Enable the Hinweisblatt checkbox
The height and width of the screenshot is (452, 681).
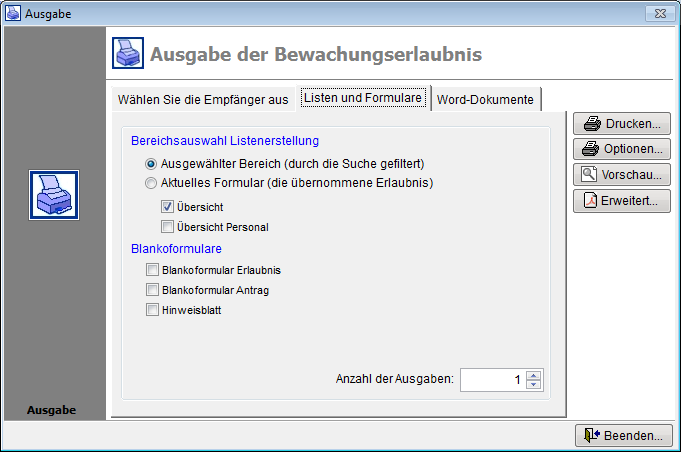(x=152, y=310)
